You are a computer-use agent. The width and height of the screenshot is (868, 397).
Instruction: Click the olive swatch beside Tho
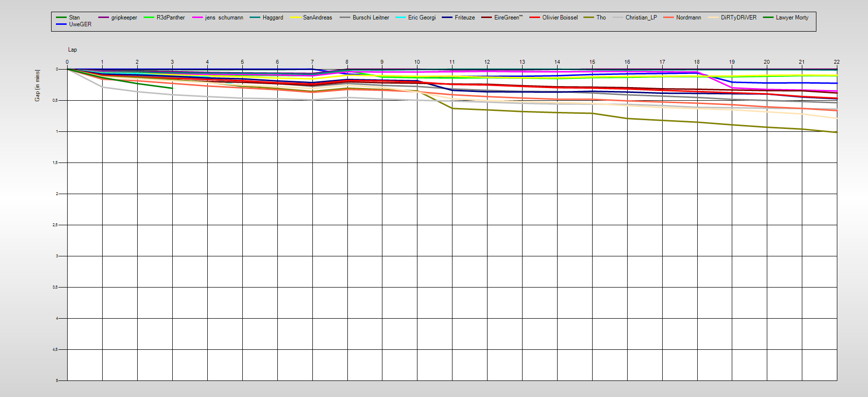point(589,18)
